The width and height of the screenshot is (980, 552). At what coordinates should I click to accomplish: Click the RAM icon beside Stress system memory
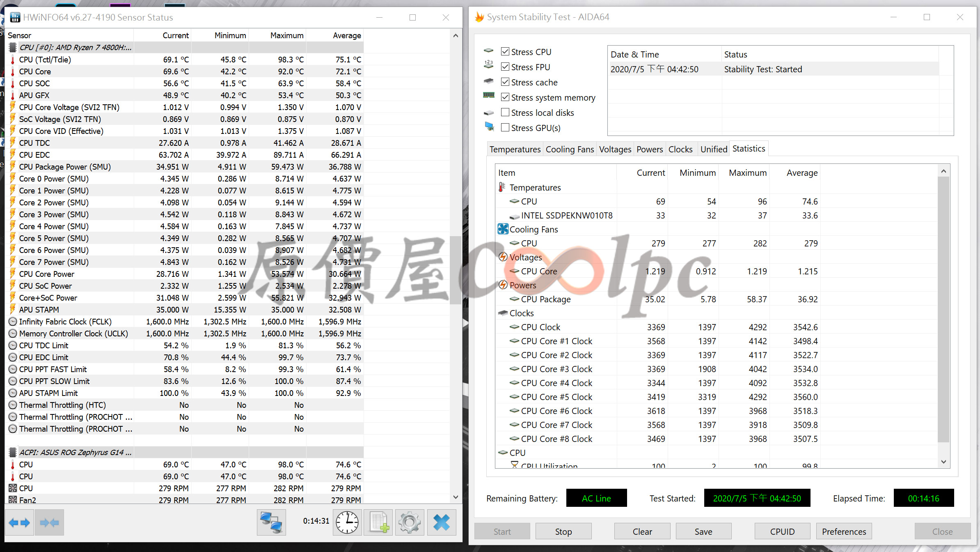coord(488,95)
